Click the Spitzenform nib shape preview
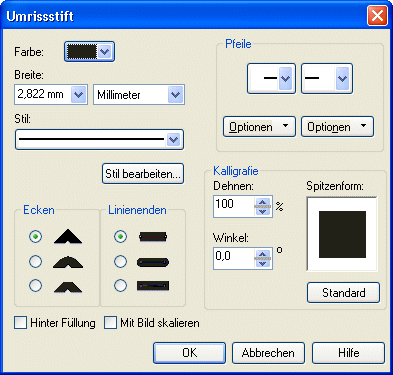This screenshot has height=375, width=393. pyautogui.click(x=342, y=234)
